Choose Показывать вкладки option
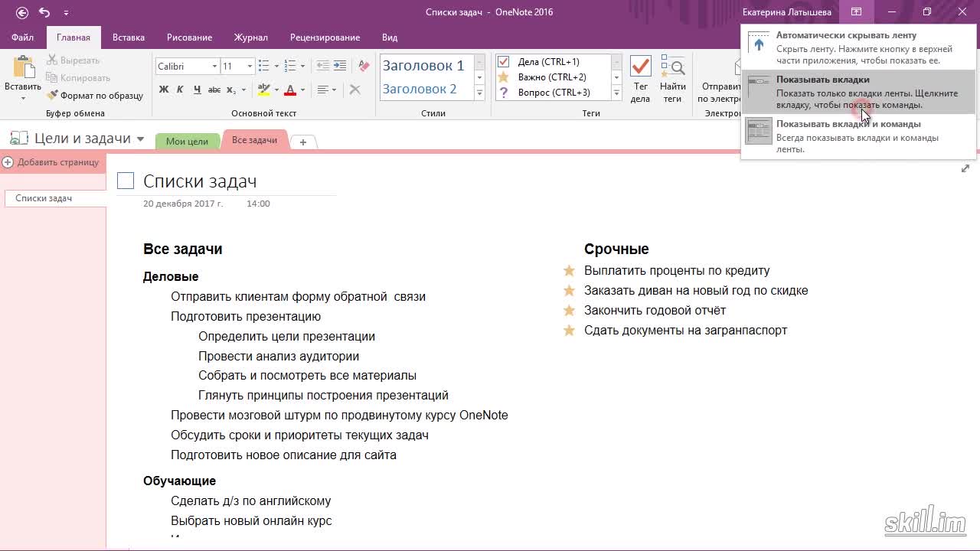Screen dimensions: 980x551 (857, 92)
